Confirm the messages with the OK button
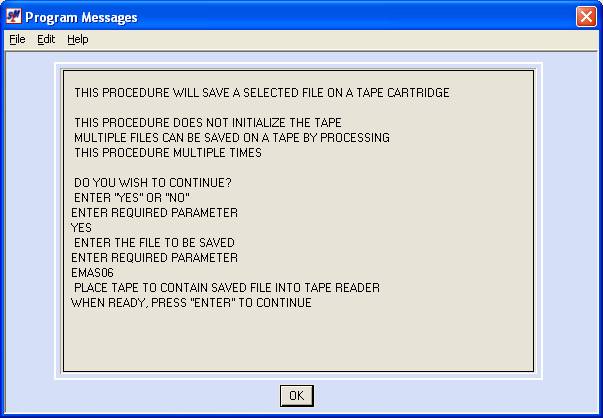603x418 pixels. pyautogui.click(x=297, y=396)
